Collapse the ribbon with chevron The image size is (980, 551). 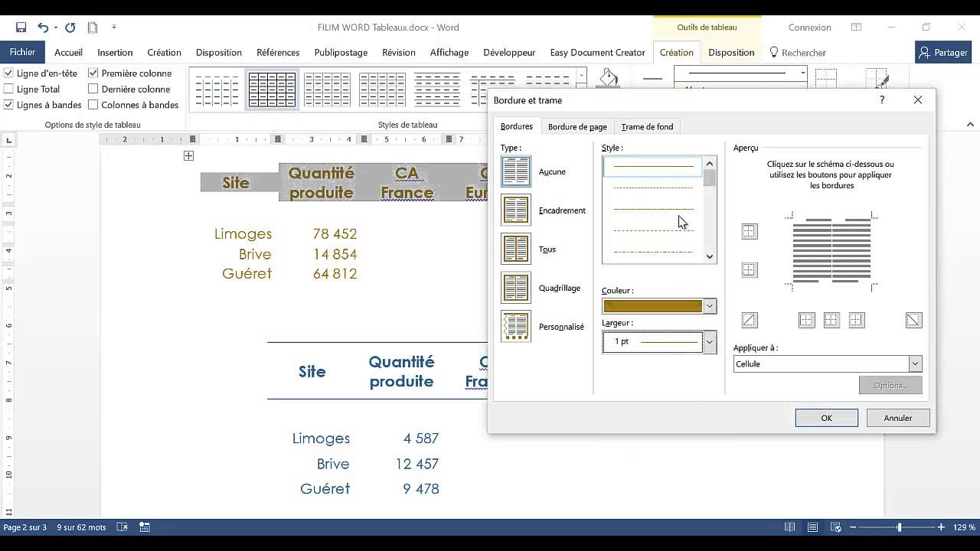[x=970, y=124]
